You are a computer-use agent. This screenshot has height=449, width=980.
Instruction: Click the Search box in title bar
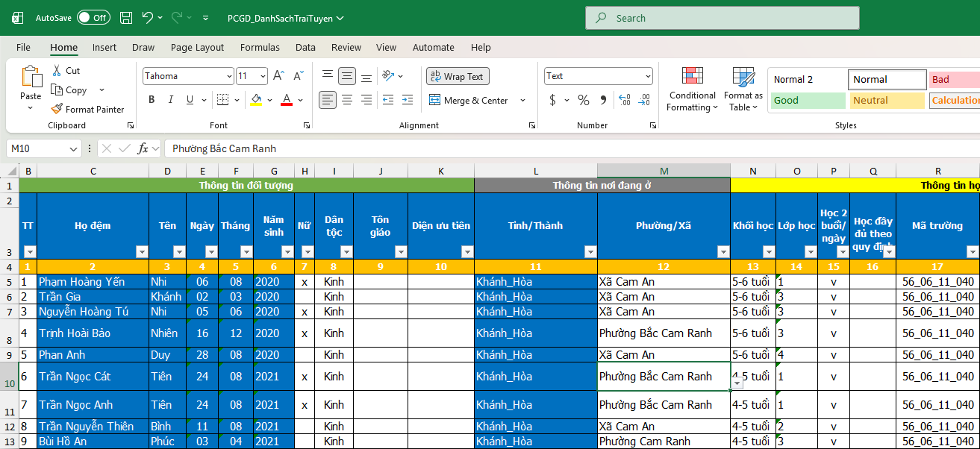click(x=722, y=18)
